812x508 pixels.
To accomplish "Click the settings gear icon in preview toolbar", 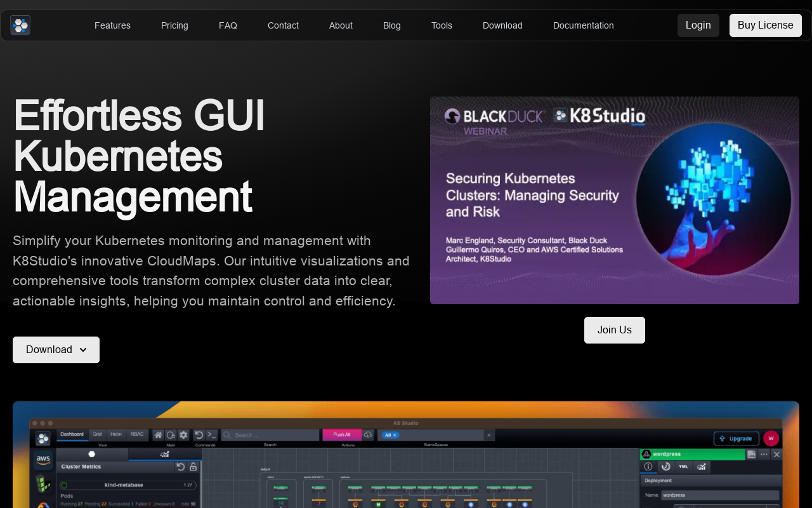I will [x=183, y=435].
